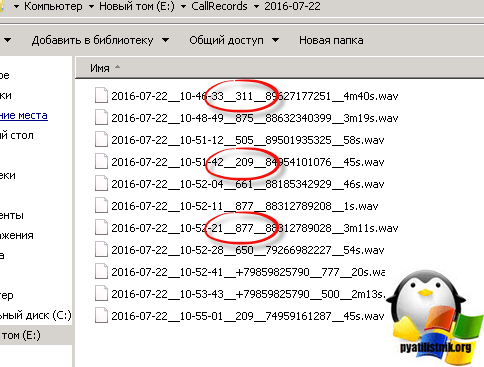Open recent places link in sidebar
This screenshot has height=367, width=484.
point(24,115)
